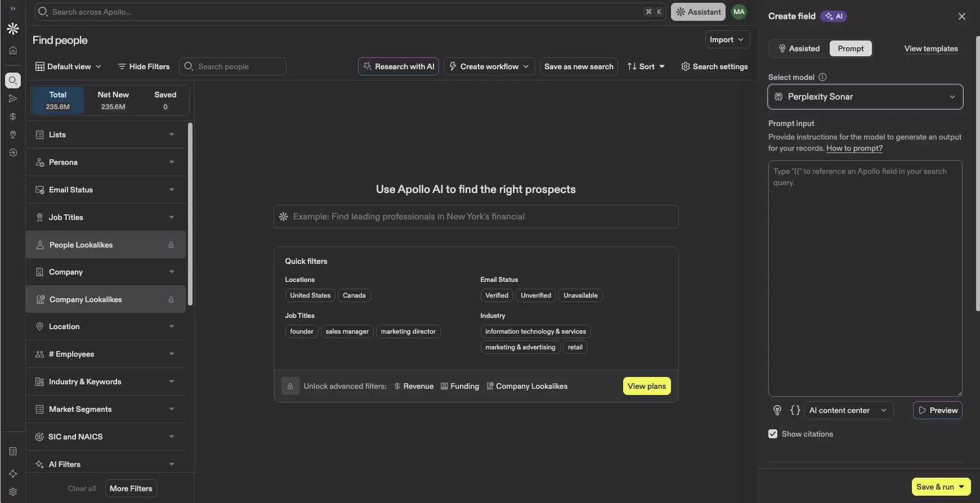Select the founder job title chip
Viewport: 980px width, 503px height.
click(x=302, y=331)
